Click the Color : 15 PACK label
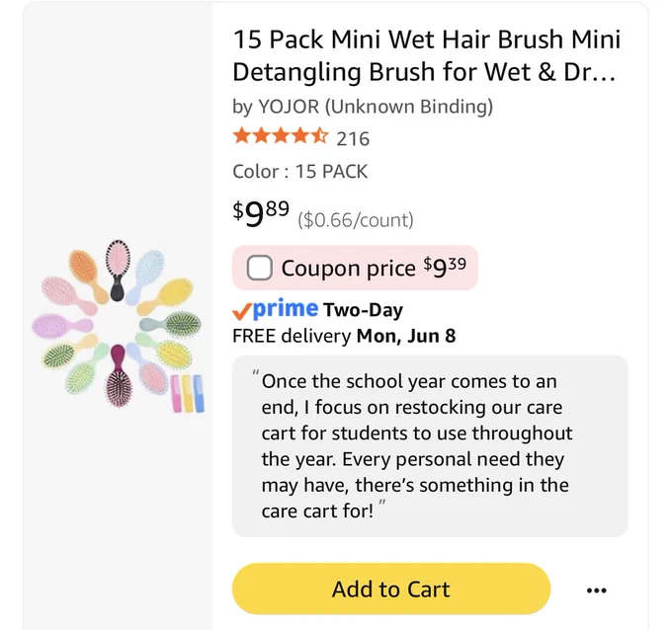 [300, 171]
